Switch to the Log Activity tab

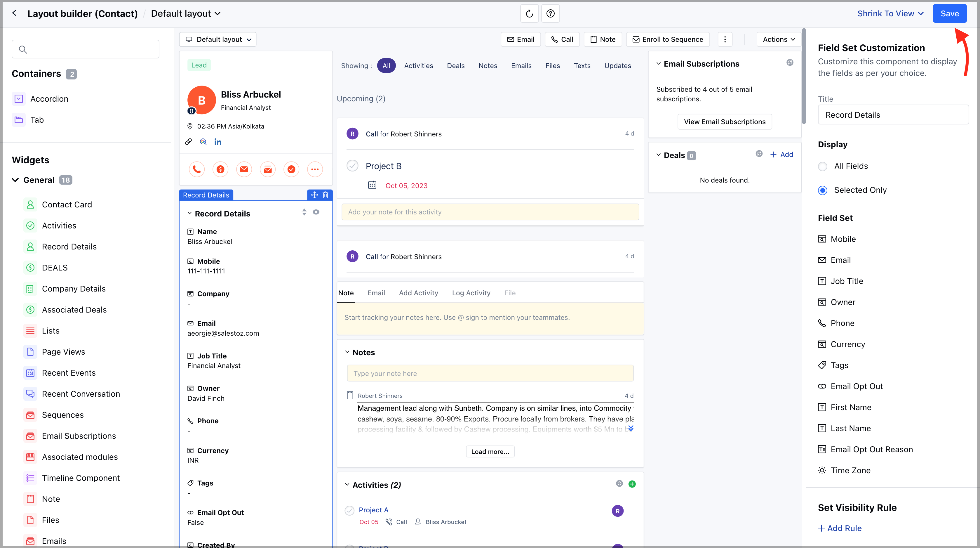[471, 293]
